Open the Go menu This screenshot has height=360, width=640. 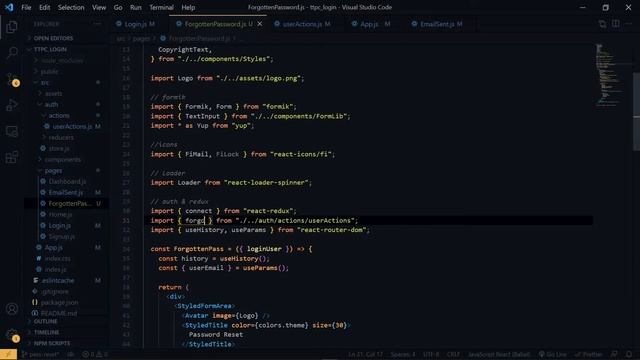pos(118,7)
